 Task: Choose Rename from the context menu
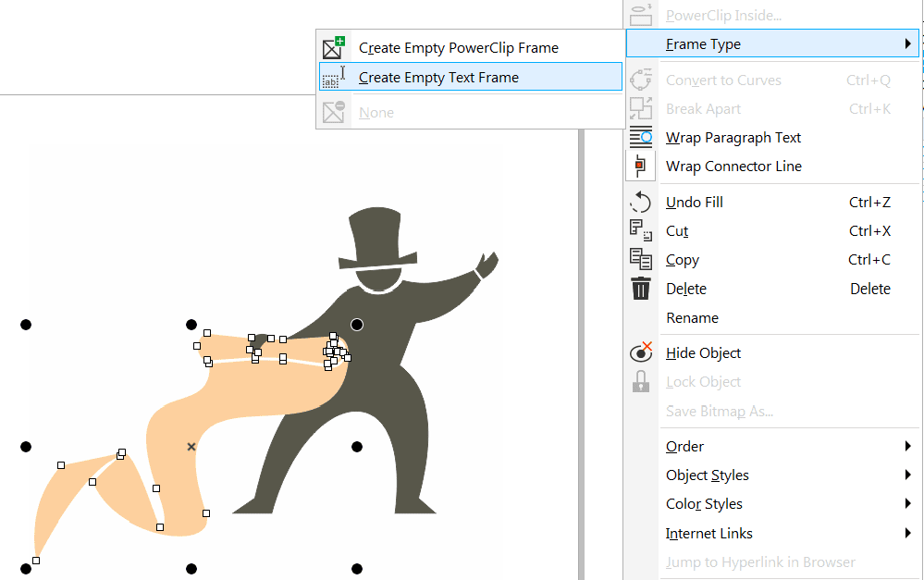tap(692, 318)
